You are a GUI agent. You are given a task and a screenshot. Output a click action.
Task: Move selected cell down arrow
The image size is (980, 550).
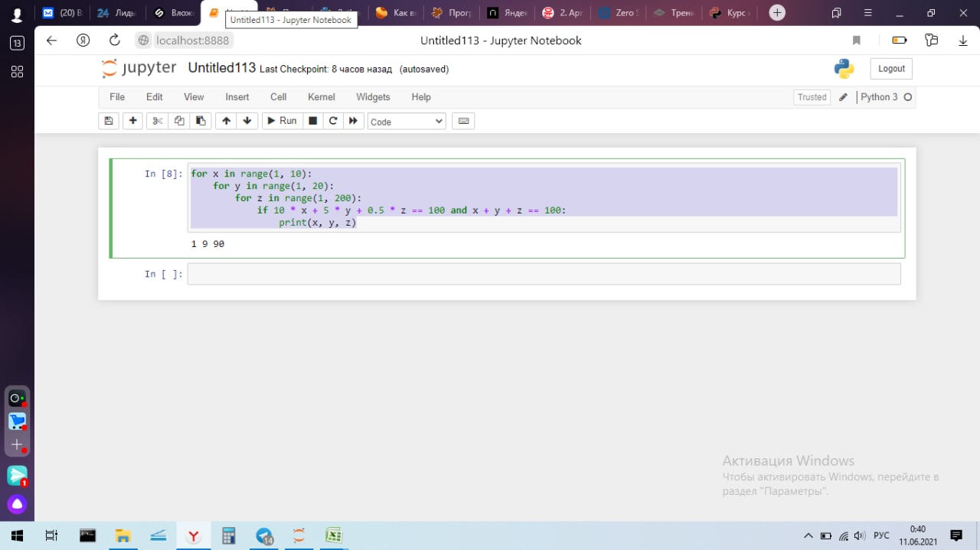click(x=247, y=121)
